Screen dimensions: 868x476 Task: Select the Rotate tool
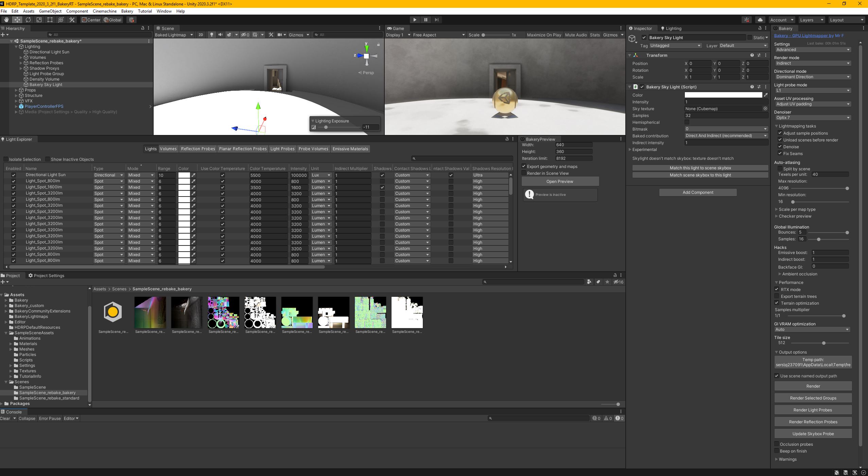pos(29,20)
